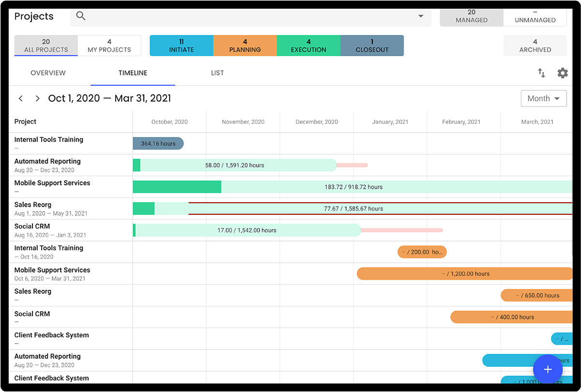581x392 pixels.
Task: Navigate forward with the right chevron arrow
Action: coord(37,98)
